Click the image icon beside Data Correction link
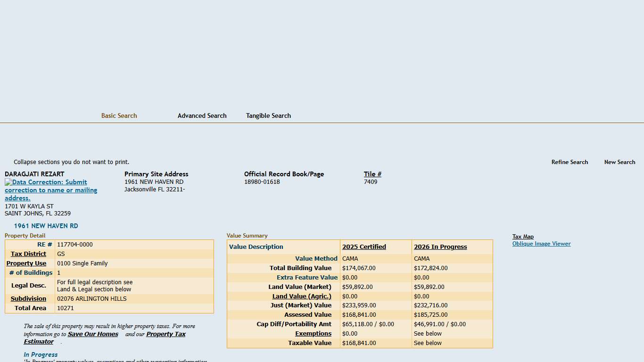This screenshot has height=362, width=644. click(8, 182)
